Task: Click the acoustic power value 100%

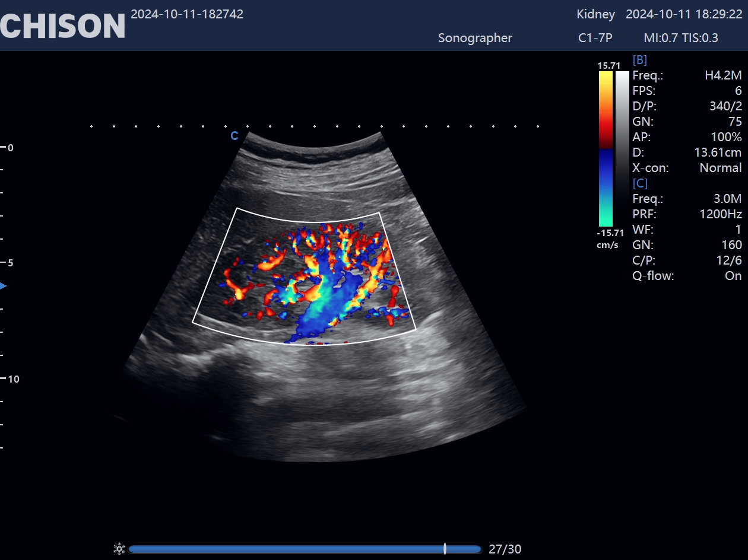Action: [726, 137]
